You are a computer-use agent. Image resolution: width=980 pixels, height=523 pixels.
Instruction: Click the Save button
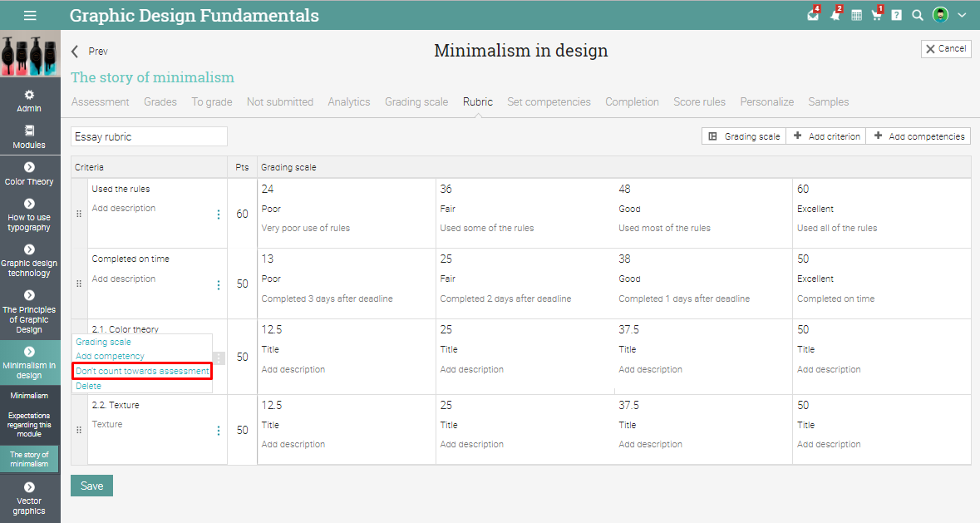point(91,486)
